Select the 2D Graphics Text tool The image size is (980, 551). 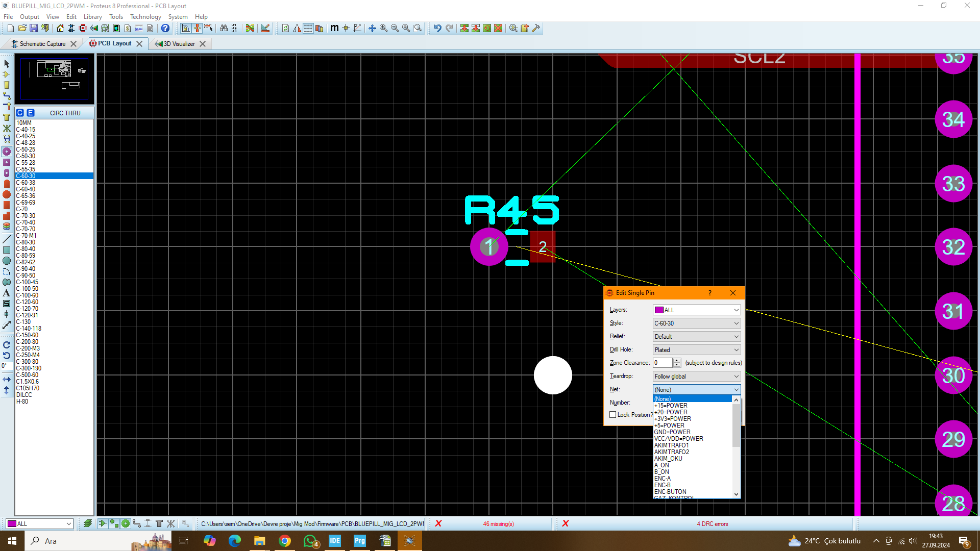(7, 293)
